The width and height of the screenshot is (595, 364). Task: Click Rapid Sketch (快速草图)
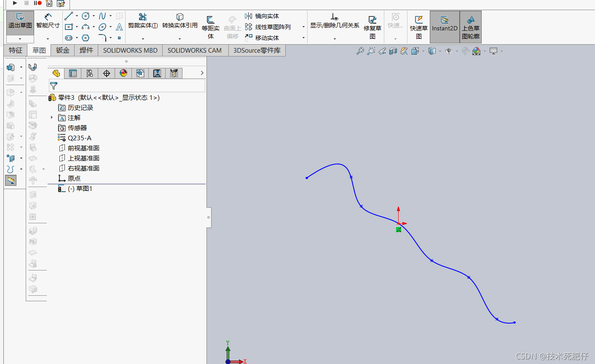coord(419,27)
